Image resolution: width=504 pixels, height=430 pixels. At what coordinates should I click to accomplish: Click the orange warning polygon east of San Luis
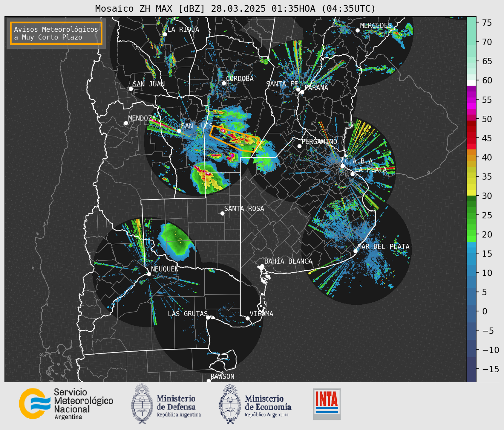click(235, 139)
